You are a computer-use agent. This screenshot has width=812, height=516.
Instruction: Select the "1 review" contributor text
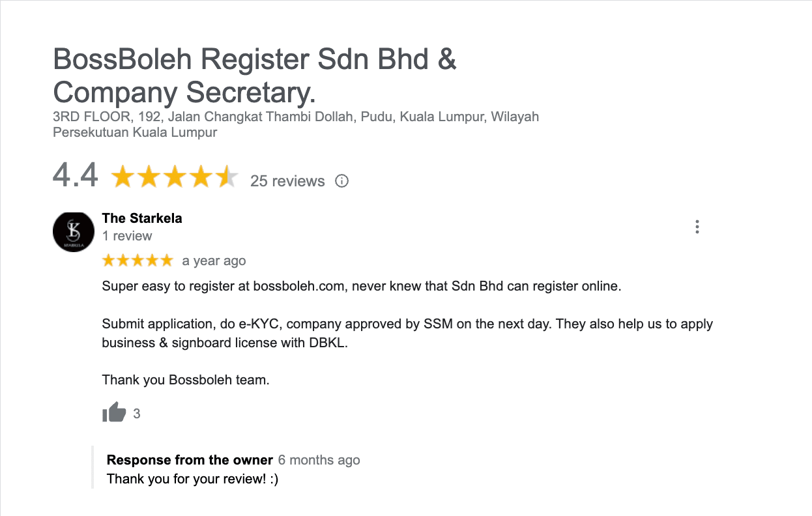tap(127, 236)
